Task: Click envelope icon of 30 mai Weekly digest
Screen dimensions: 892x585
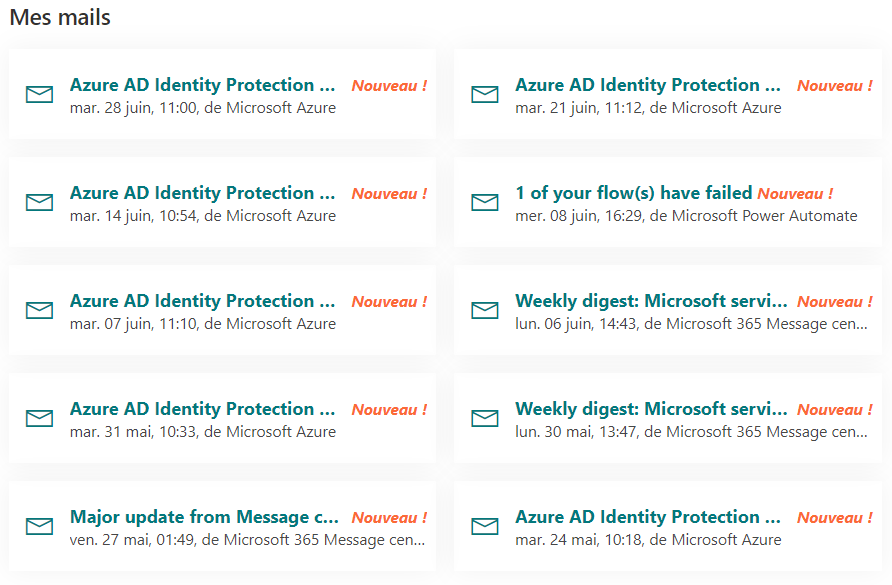Action: pyautogui.click(x=485, y=418)
